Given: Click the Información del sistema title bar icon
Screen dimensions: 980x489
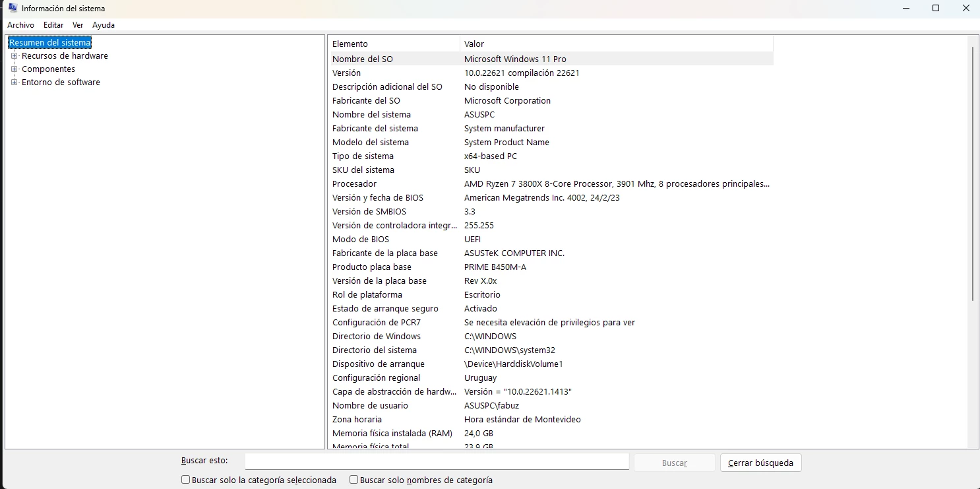Looking at the screenshot, I should point(13,8).
